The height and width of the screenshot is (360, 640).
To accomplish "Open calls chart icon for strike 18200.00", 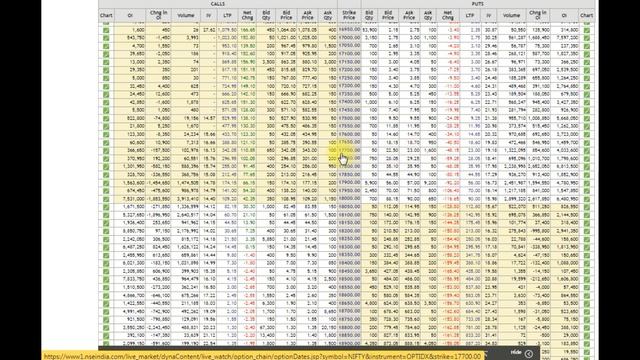I will [x=106, y=231].
